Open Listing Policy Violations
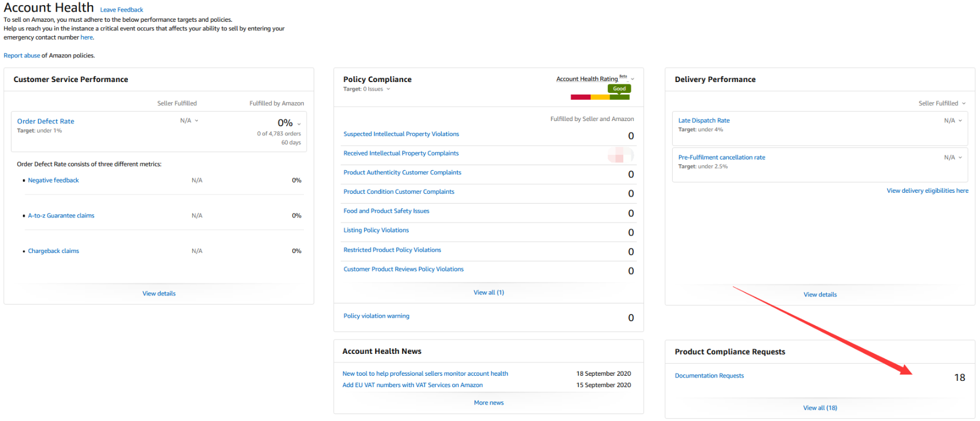The width and height of the screenshot is (980, 421). coord(376,230)
